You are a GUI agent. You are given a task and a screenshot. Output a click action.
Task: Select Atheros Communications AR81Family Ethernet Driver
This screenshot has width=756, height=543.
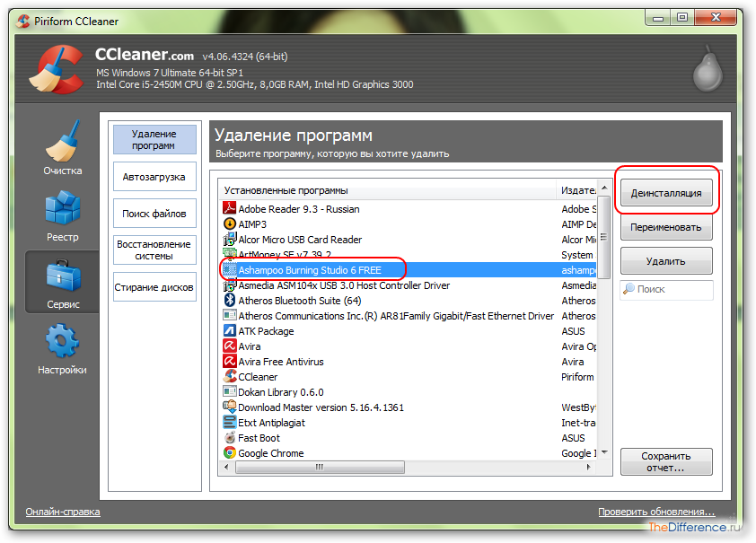409,316
